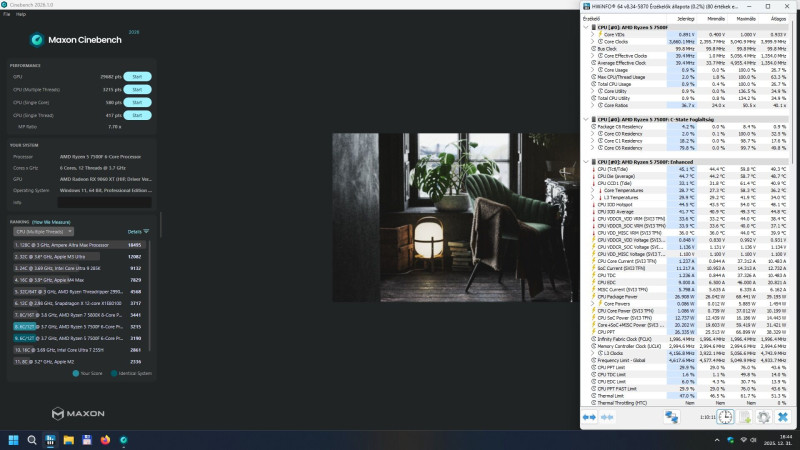The width and height of the screenshot is (800, 450).
Task: Select the Apple M4 Max ranking row
Action: [78, 280]
